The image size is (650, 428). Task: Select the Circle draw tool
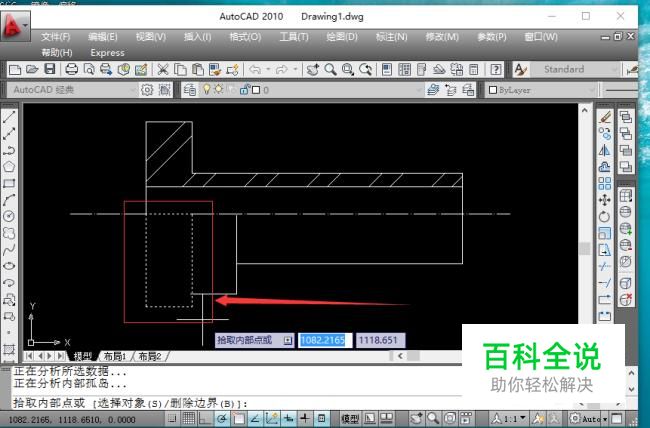[x=9, y=216]
